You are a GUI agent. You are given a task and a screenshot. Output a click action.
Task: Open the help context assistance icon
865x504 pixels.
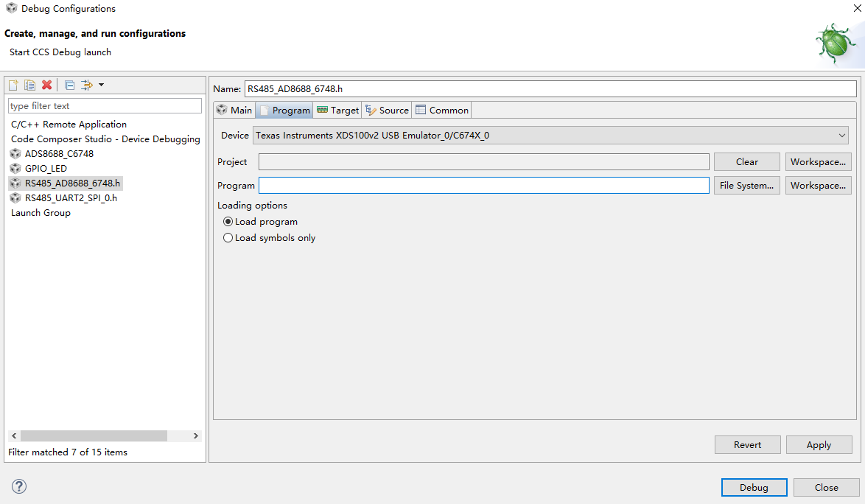(x=18, y=486)
